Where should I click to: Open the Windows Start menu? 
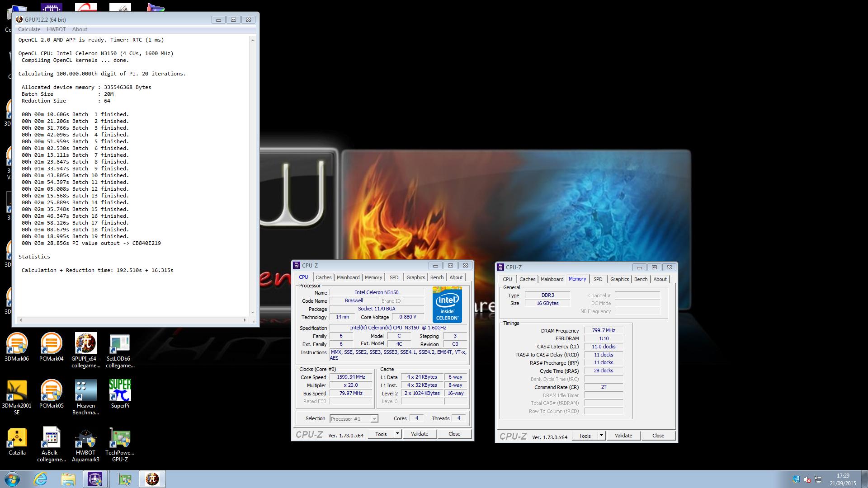12,479
